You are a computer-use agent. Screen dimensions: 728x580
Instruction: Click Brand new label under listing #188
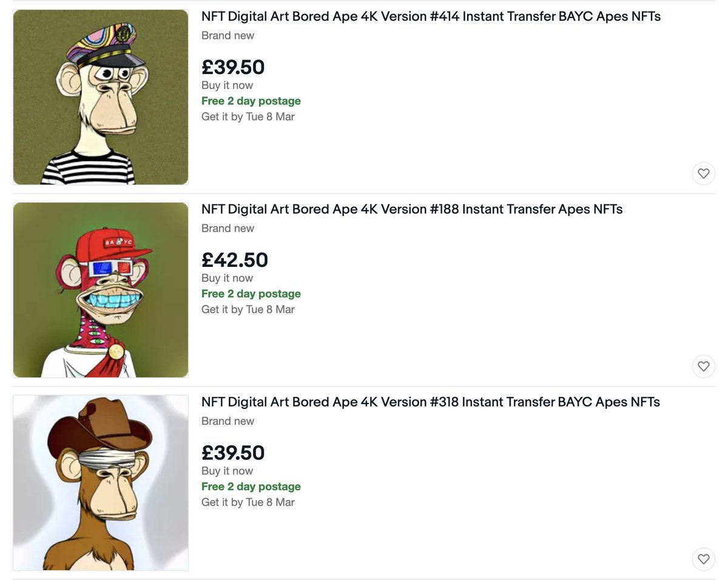pyautogui.click(x=227, y=229)
